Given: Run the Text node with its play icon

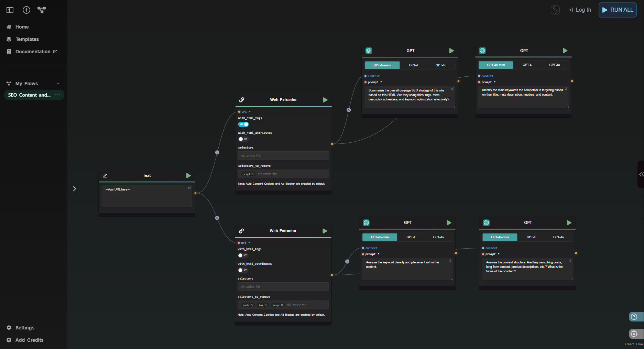Looking at the screenshot, I should click(188, 175).
